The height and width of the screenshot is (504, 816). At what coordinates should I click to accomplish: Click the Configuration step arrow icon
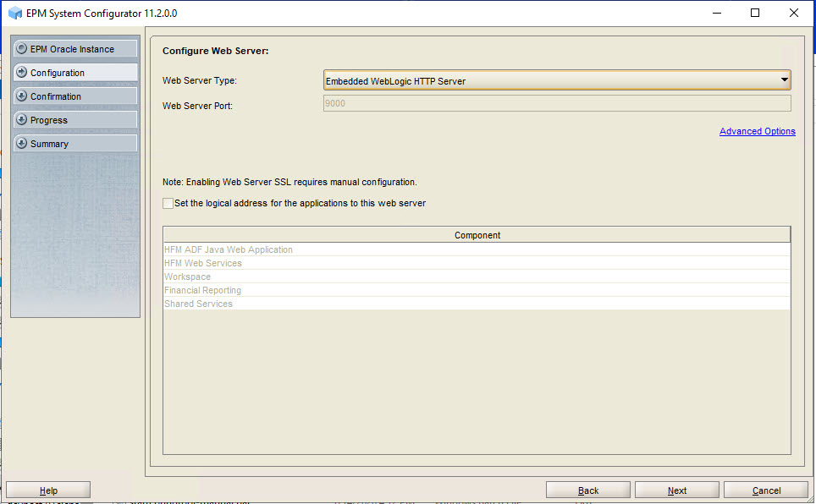[x=21, y=72]
